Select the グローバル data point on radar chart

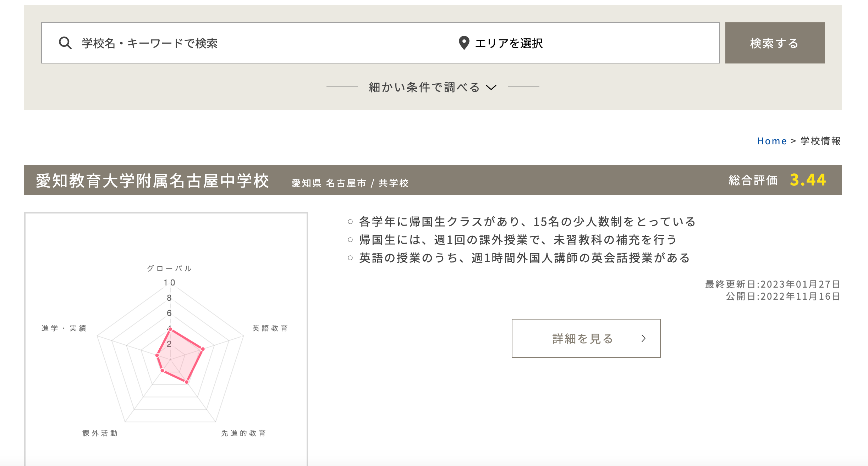tap(170, 329)
